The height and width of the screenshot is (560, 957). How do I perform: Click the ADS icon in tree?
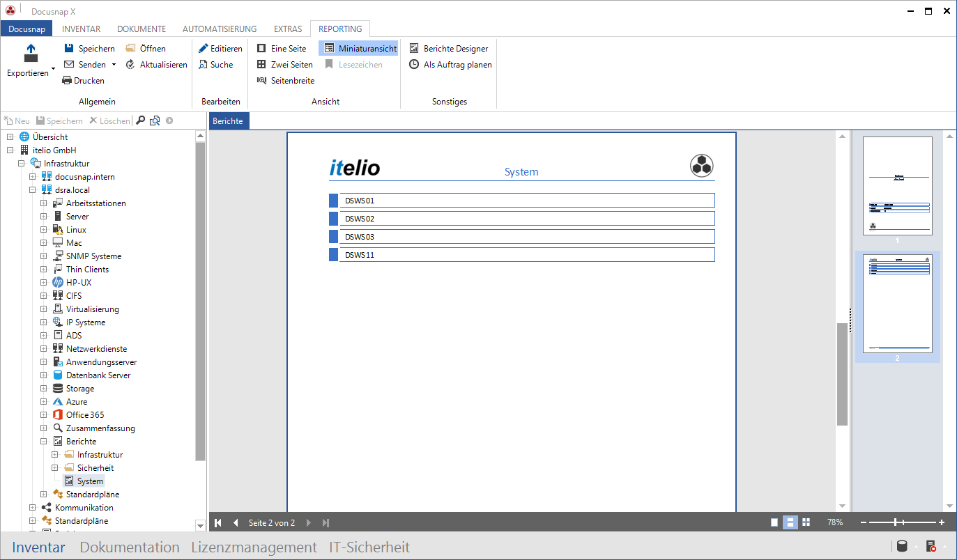pos(58,336)
